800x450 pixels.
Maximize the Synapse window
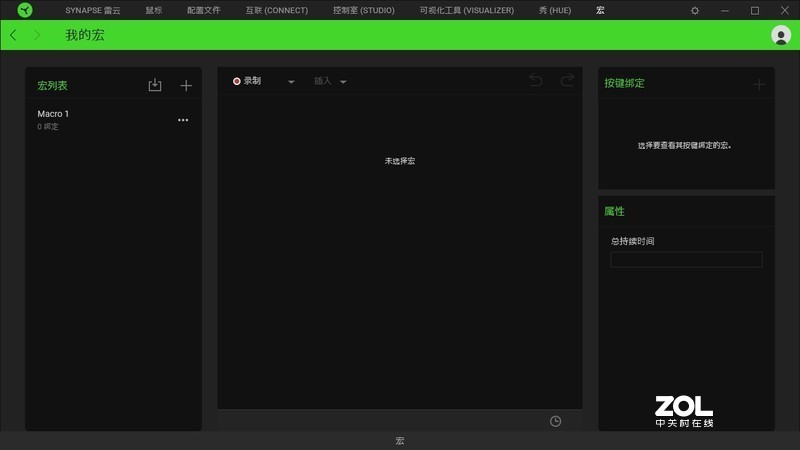(x=755, y=10)
